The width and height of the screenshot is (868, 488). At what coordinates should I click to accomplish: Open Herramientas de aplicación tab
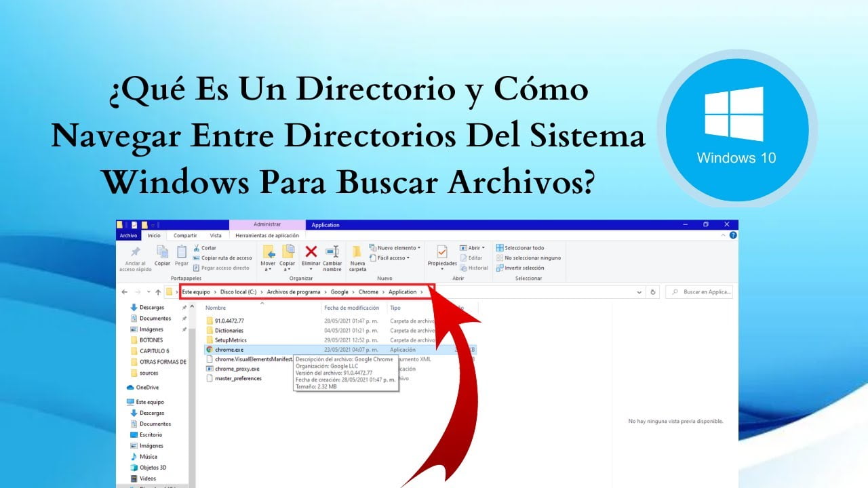267,235
